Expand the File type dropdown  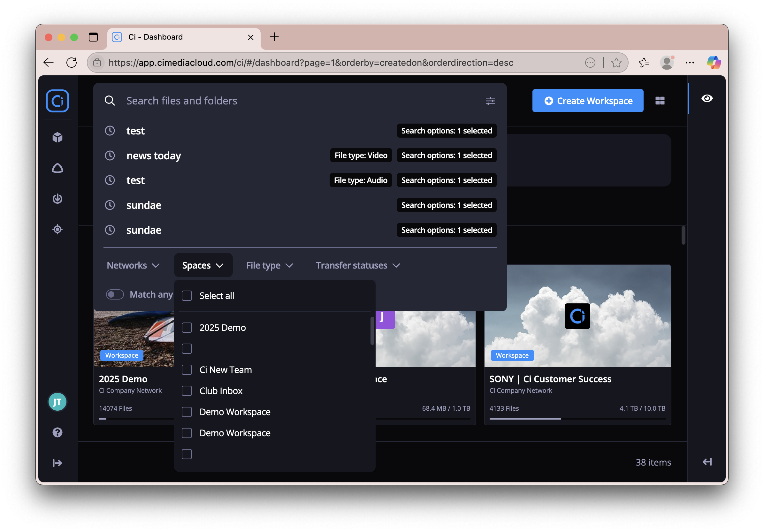click(270, 265)
